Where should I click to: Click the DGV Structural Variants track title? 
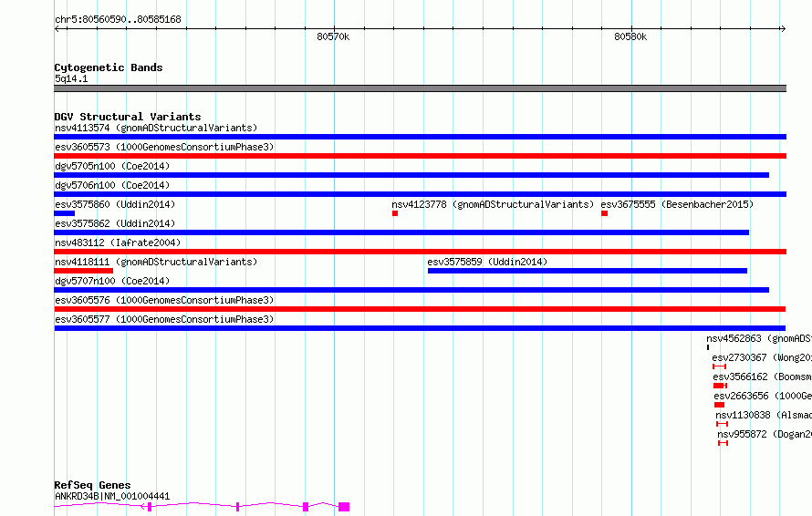coord(128,117)
